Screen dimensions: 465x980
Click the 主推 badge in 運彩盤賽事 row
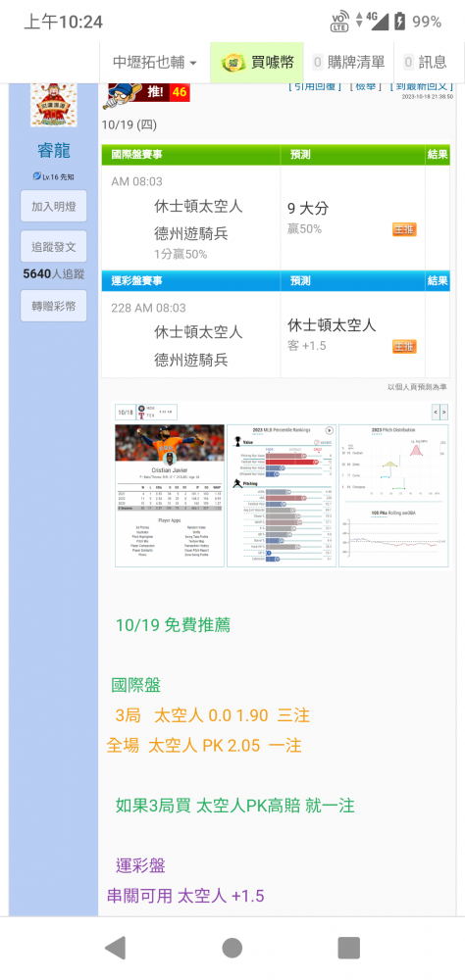click(404, 347)
